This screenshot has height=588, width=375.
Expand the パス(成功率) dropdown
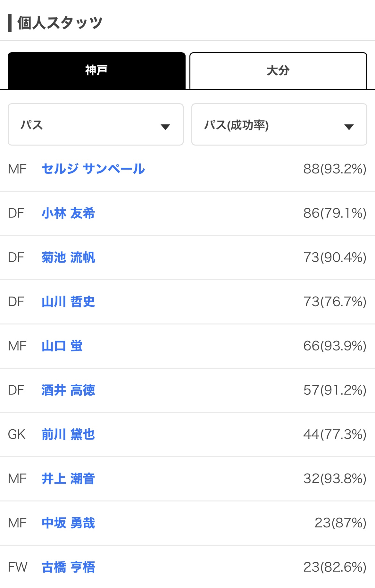(x=279, y=124)
